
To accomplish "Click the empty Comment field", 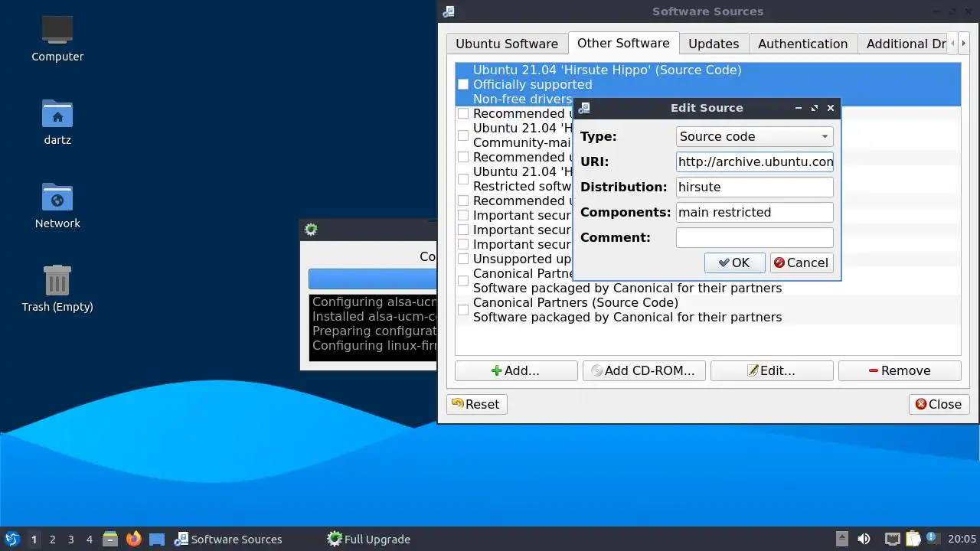I will (754, 237).
